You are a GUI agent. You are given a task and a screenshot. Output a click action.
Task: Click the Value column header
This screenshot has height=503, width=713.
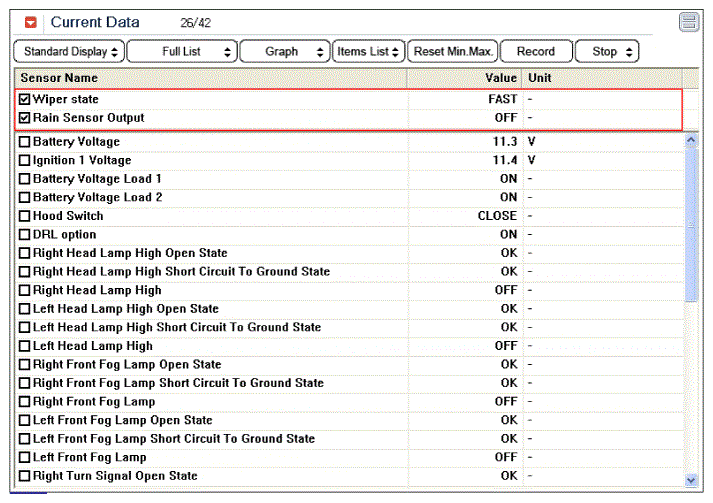[x=500, y=77]
